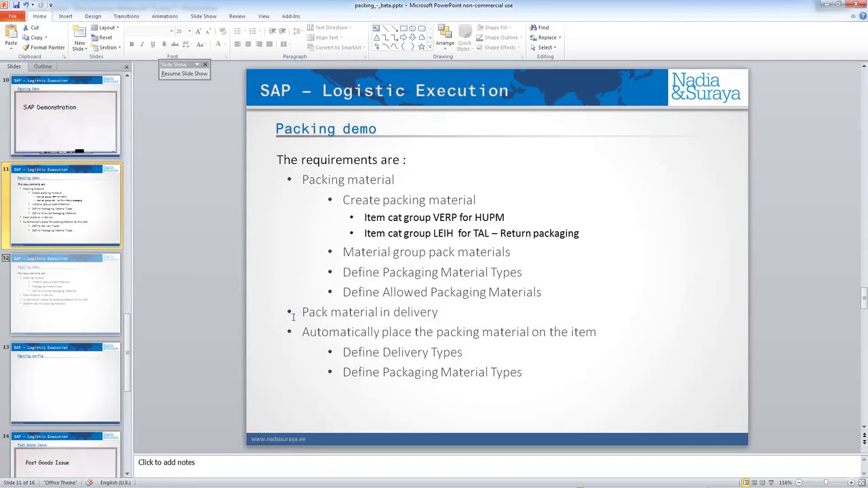This screenshot has width=868, height=488.
Task: Toggle Underline formatting
Action: click(x=153, y=44)
